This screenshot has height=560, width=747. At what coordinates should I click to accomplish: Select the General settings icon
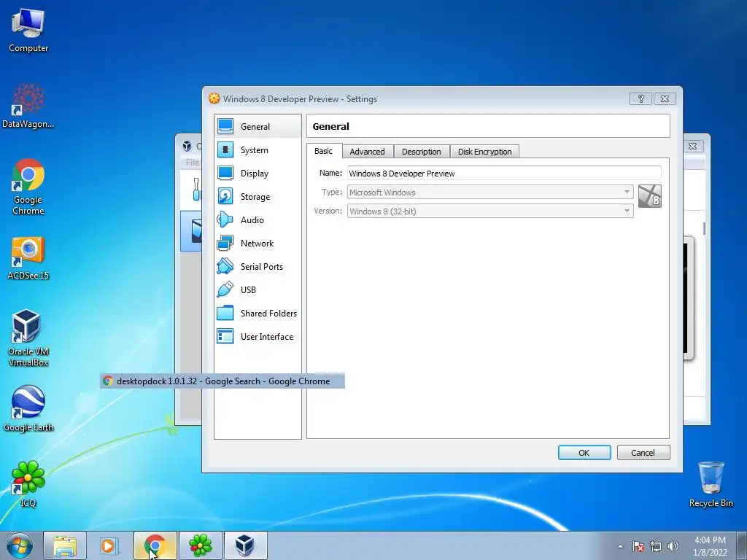pos(225,126)
